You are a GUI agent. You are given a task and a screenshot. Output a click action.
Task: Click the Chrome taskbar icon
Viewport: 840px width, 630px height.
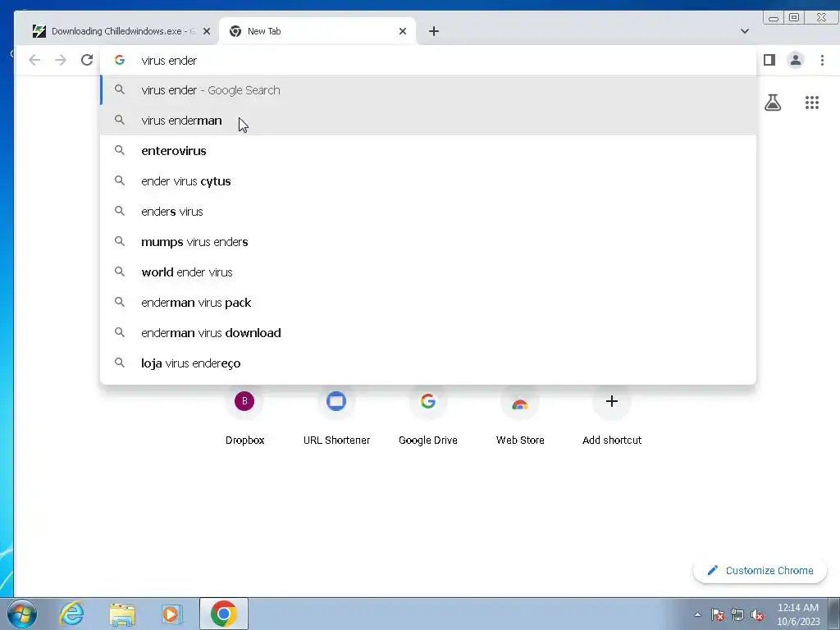pyautogui.click(x=224, y=614)
